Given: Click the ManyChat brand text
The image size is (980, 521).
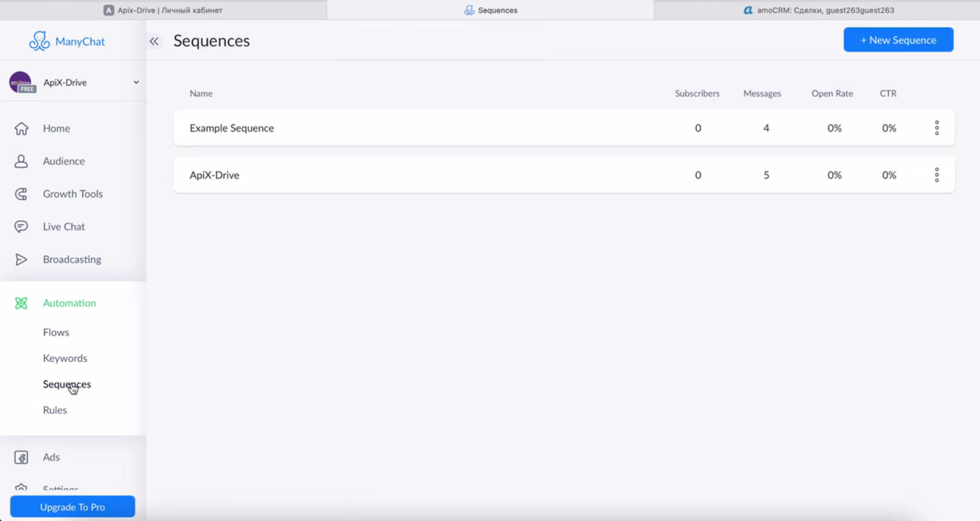Looking at the screenshot, I should click(x=80, y=41).
